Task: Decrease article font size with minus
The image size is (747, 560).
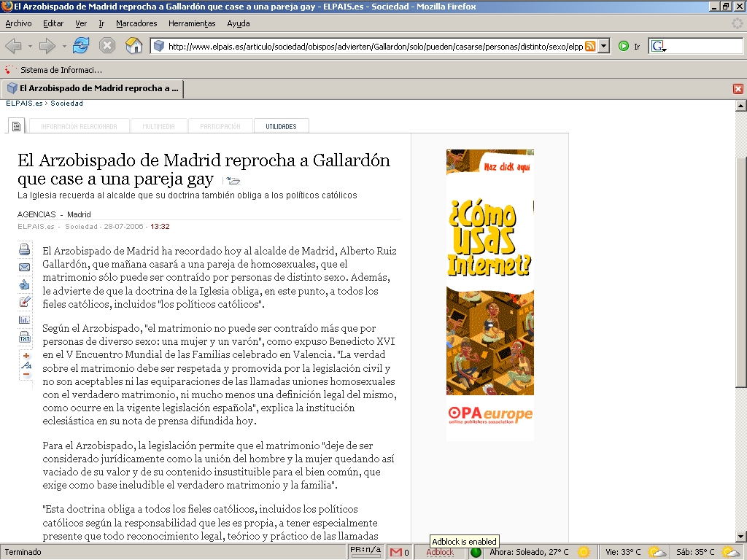Action: click(26, 374)
